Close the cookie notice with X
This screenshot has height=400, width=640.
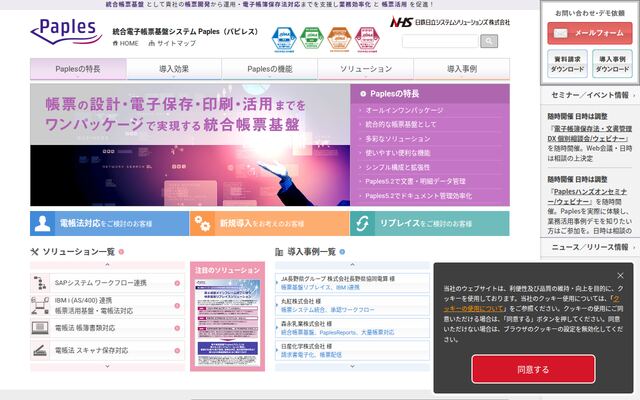620,276
